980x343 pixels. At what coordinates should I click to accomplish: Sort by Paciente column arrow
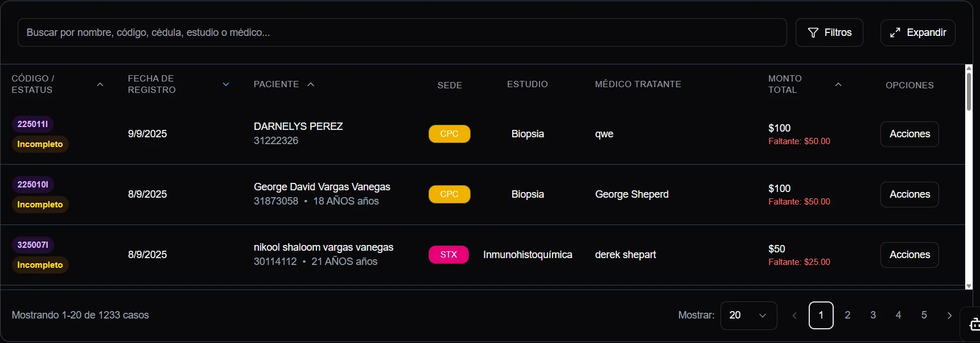(311, 84)
